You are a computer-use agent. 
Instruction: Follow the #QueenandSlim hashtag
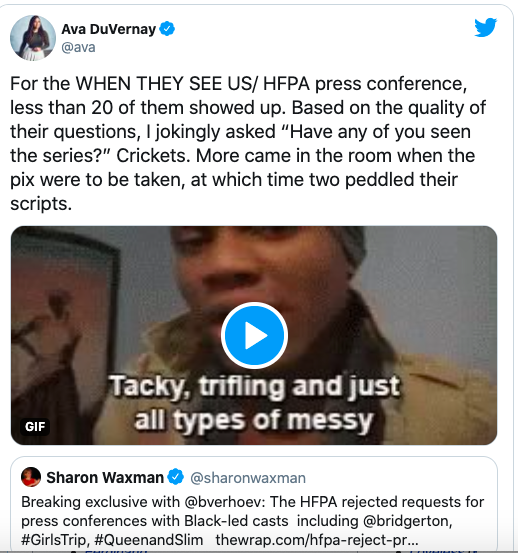[x=149, y=540]
